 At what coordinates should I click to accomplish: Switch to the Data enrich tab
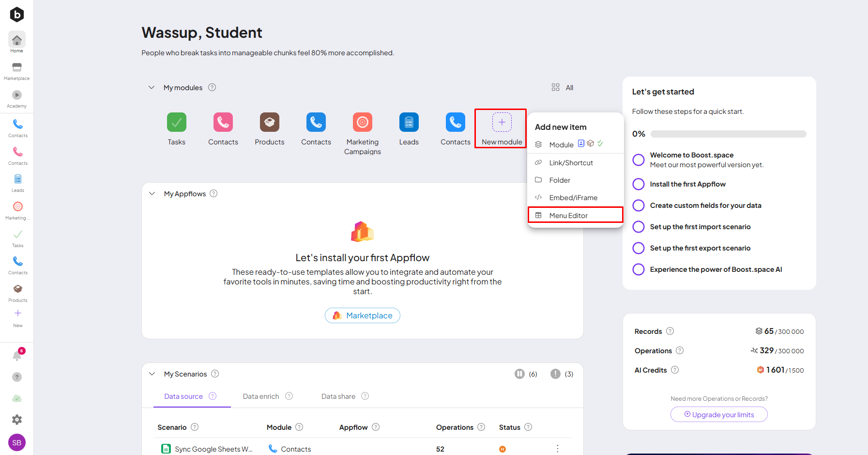[x=261, y=396]
